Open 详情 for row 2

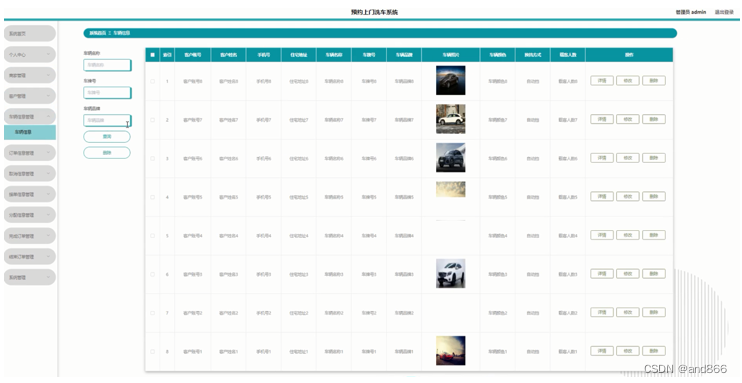602,119
